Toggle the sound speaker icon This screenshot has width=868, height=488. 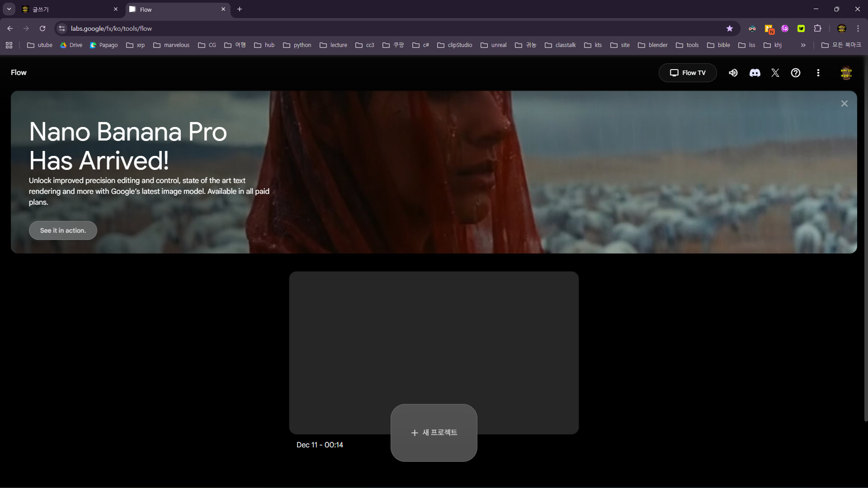point(733,73)
